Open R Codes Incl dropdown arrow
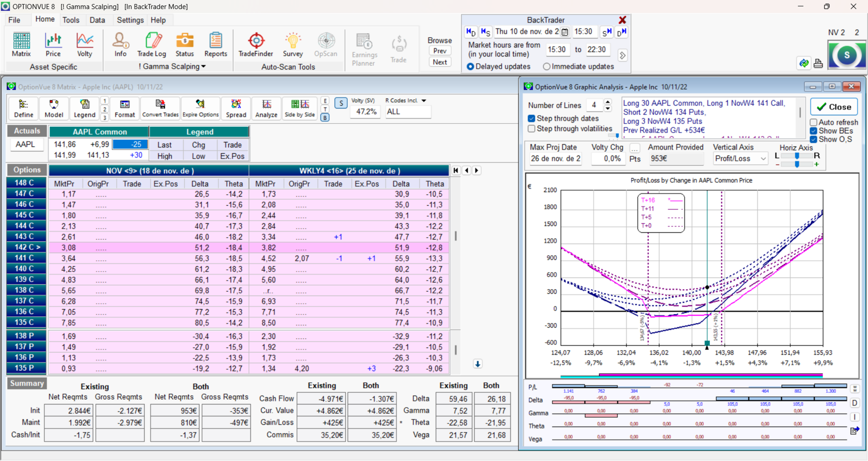Image resolution: width=868 pixels, height=461 pixels. [424, 100]
